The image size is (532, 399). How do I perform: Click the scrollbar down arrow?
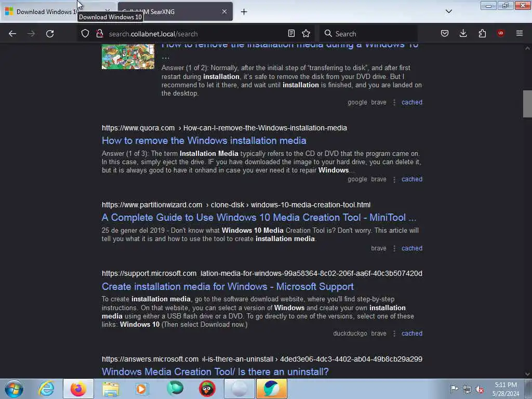(527, 374)
